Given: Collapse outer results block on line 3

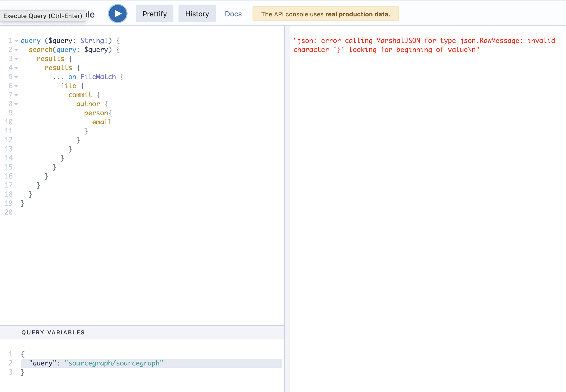Looking at the screenshot, I should pyautogui.click(x=16, y=59).
